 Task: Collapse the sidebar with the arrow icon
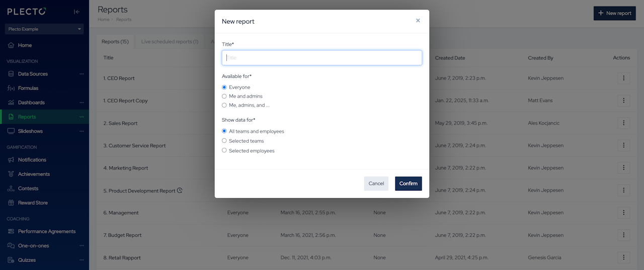coord(76,12)
